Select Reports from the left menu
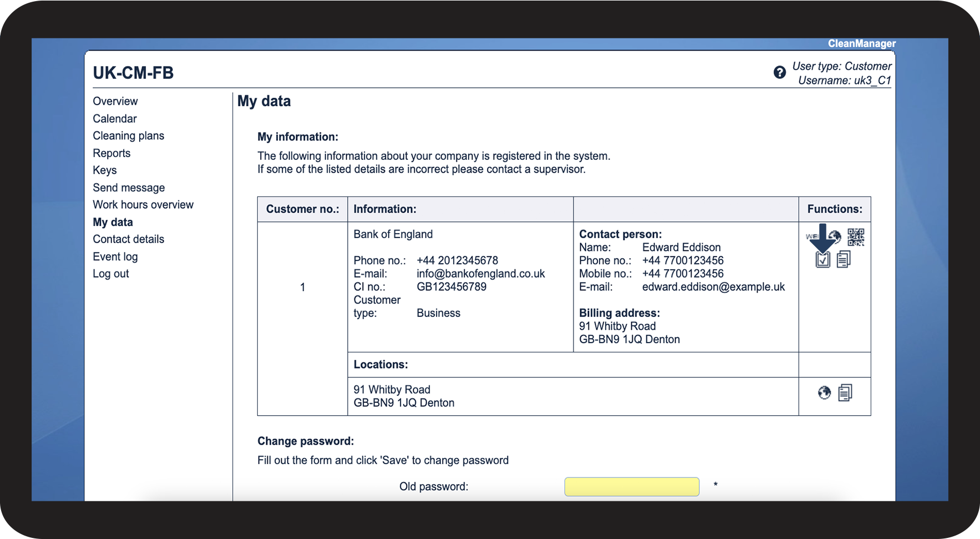This screenshot has height=539, width=980. [111, 153]
